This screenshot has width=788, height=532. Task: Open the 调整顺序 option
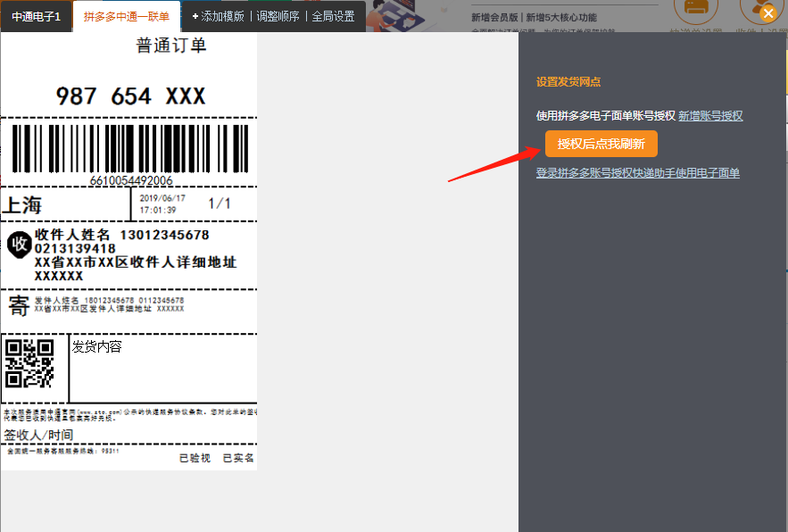(278, 17)
